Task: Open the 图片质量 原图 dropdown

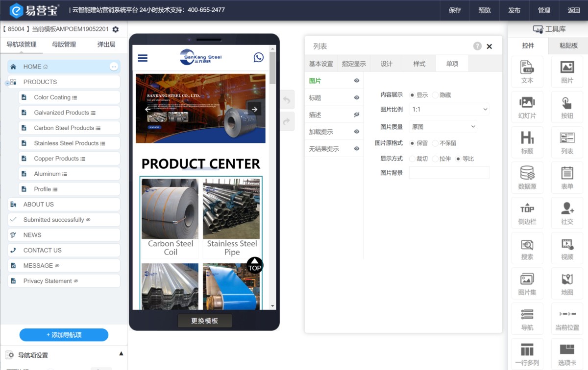Action: click(443, 127)
